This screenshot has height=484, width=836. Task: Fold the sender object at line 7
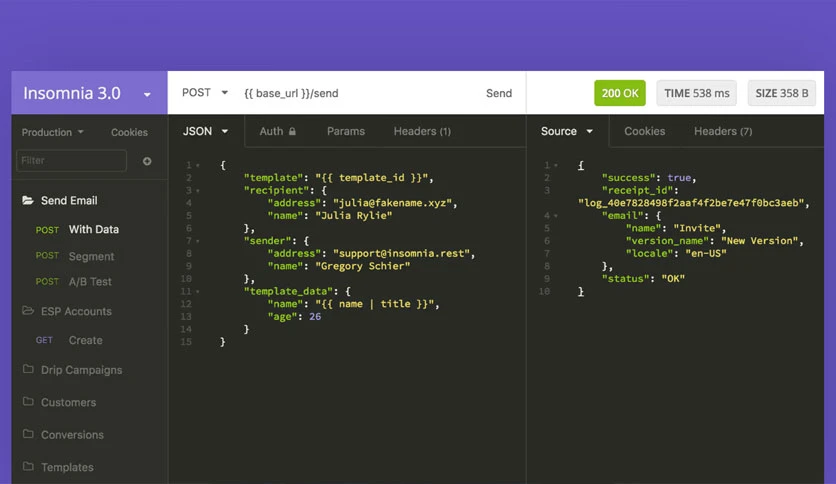pyautogui.click(x=198, y=241)
